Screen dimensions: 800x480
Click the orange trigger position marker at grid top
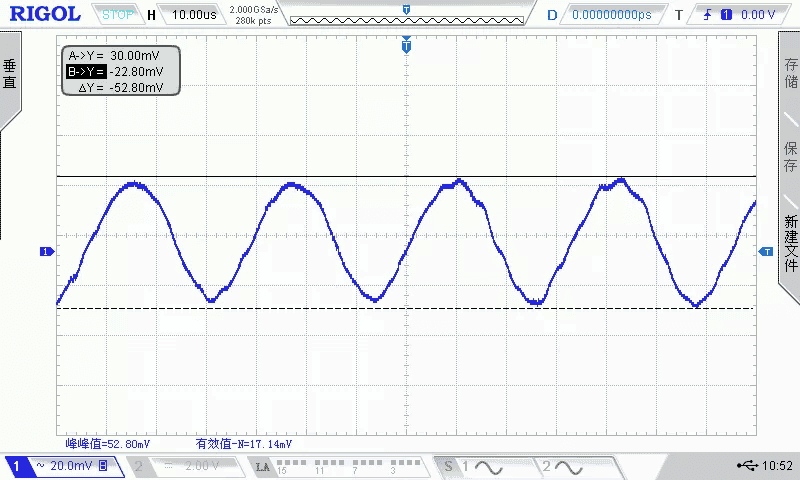coord(406,46)
